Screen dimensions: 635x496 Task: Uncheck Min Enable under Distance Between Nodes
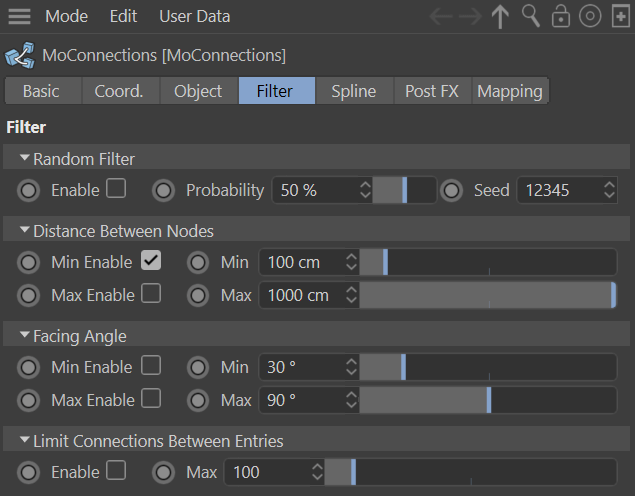(x=150, y=262)
